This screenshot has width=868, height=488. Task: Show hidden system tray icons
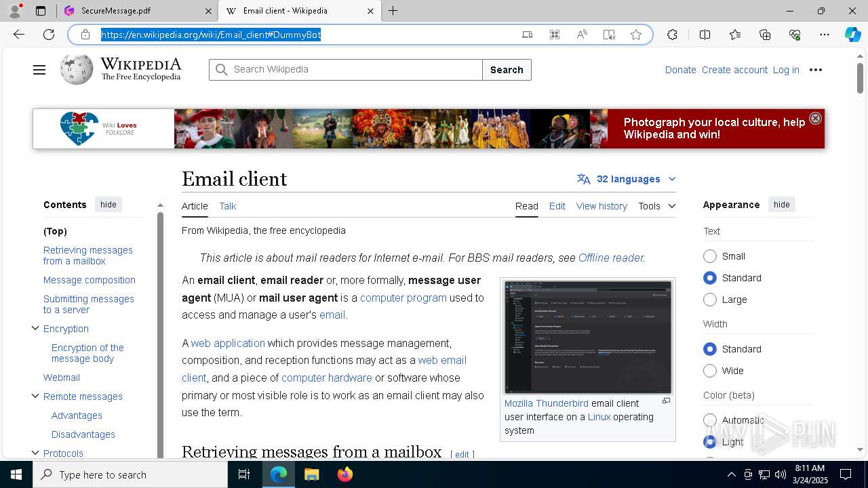[731, 474]
